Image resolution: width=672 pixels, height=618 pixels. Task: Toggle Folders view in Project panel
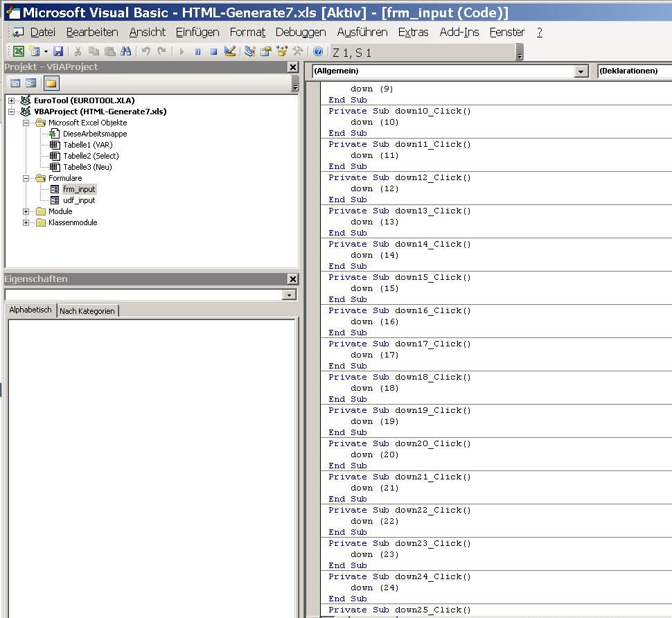click(x=51, y=83)
